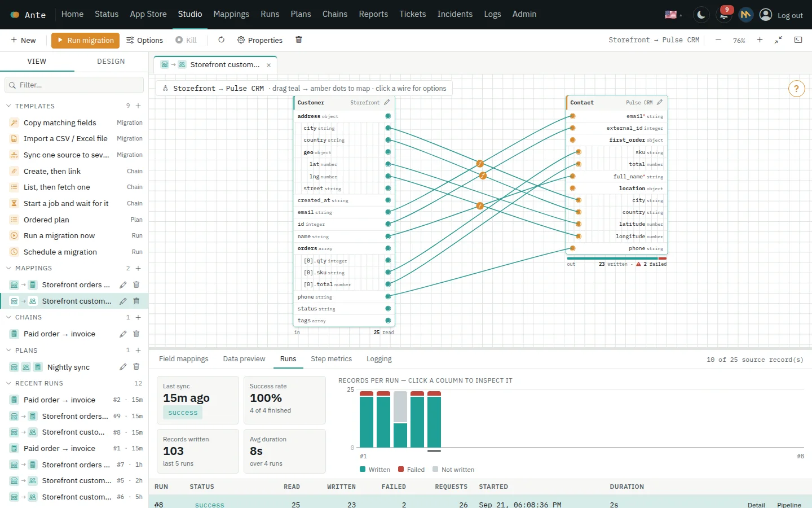Image resolution: width=812 pixels, height=508 pixels.
Task: Open the language flag selector
Action: click(x=673, y=15)
